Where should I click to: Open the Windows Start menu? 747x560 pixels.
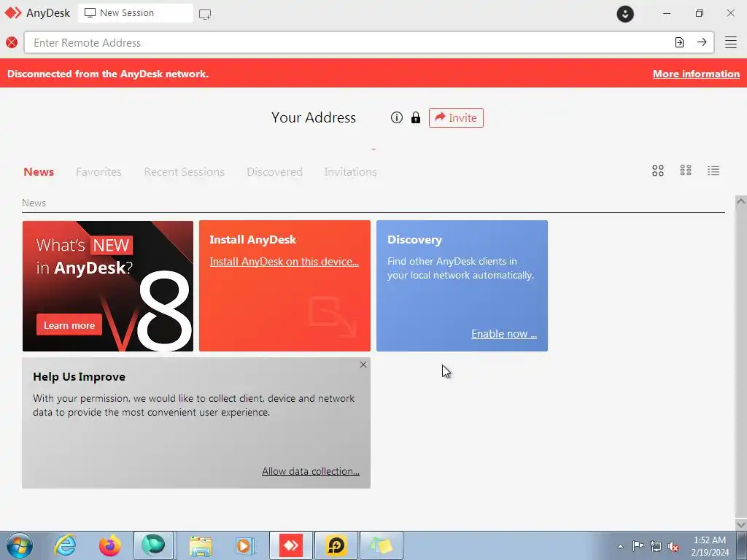[x=20, y=545]
